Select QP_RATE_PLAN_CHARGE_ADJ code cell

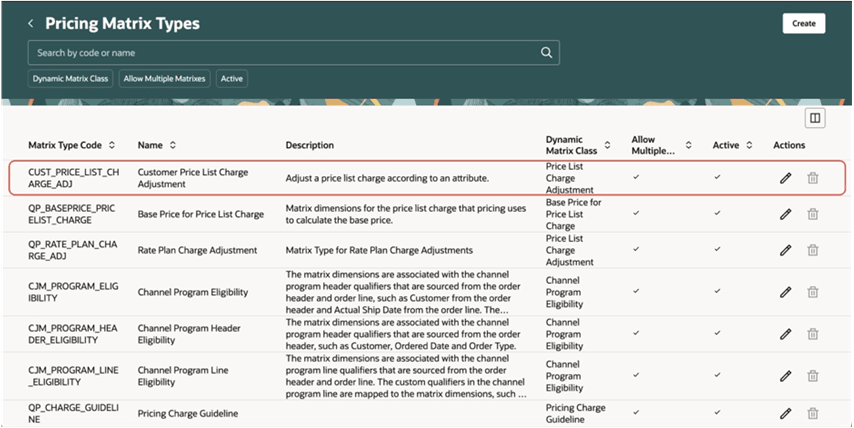[x=72, y=250]
